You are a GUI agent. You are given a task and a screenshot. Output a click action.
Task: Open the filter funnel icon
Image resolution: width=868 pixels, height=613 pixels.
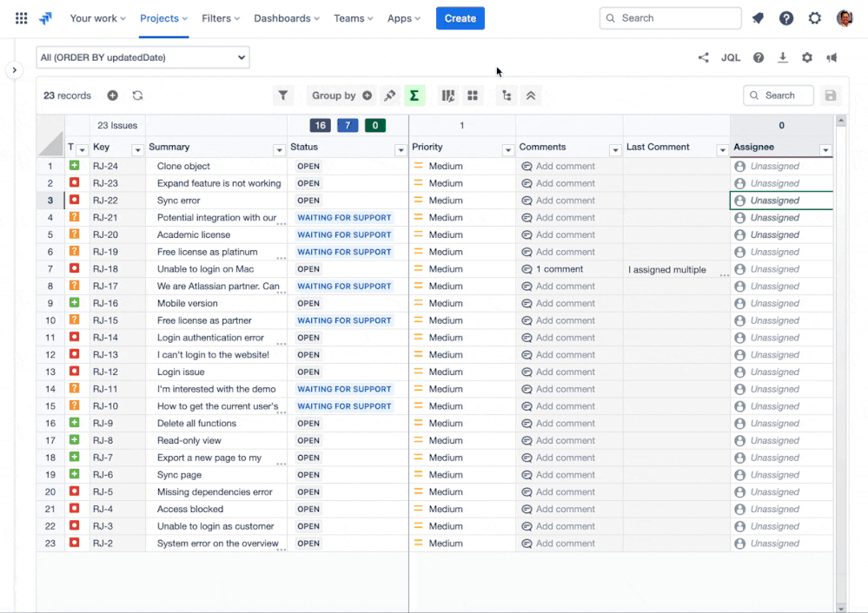tap(282, 96)
